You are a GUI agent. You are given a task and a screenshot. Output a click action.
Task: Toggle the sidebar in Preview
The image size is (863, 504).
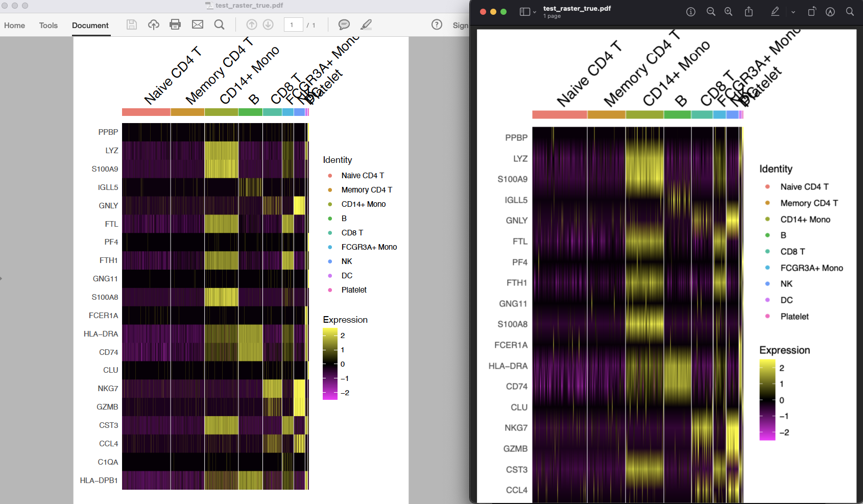tap(524, 11)
